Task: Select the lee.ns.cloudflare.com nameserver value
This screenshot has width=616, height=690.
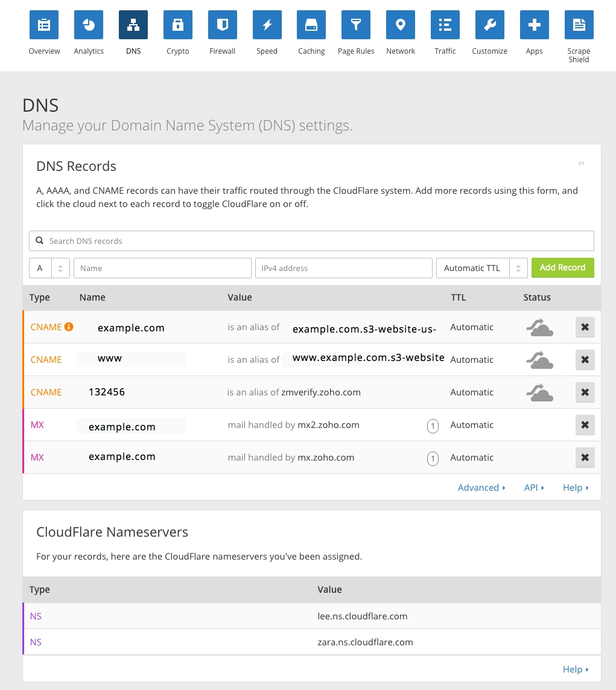Action: 363,616
